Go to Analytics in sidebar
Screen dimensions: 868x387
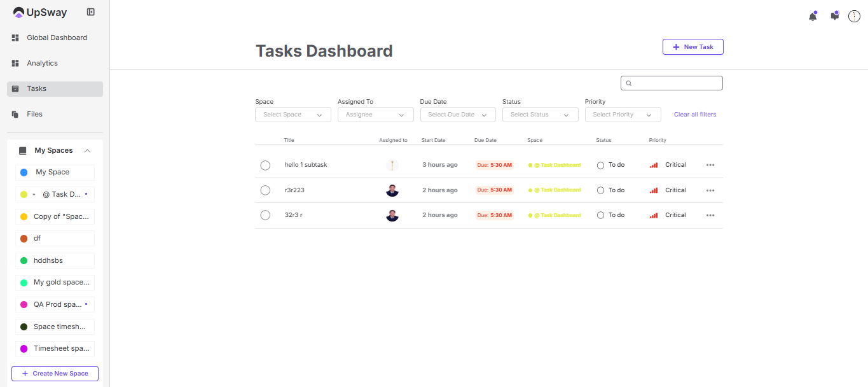coord(42,63)
